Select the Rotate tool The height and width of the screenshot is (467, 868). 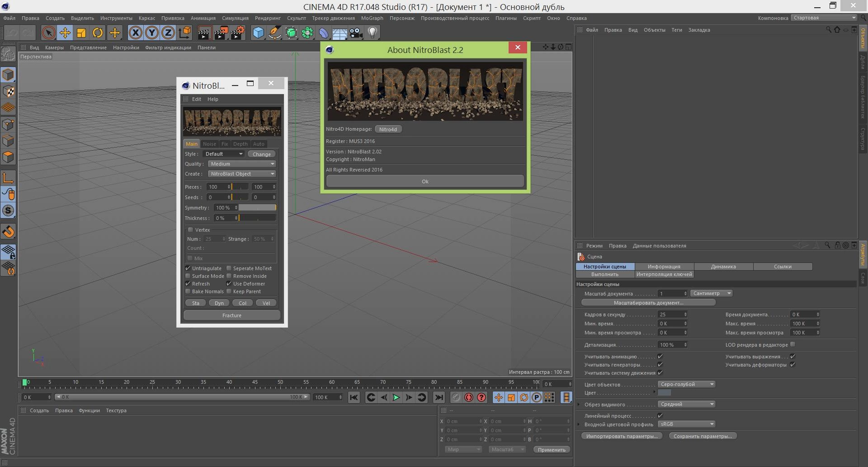[98, 33]
